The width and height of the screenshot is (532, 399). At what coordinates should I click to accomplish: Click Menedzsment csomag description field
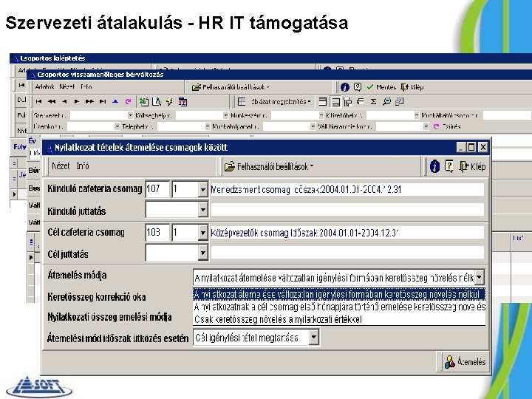pos(347,189)
